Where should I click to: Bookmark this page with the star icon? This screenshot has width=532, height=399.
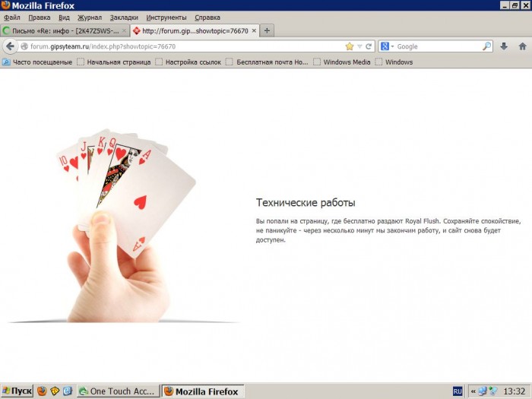[x=350, y=46]
